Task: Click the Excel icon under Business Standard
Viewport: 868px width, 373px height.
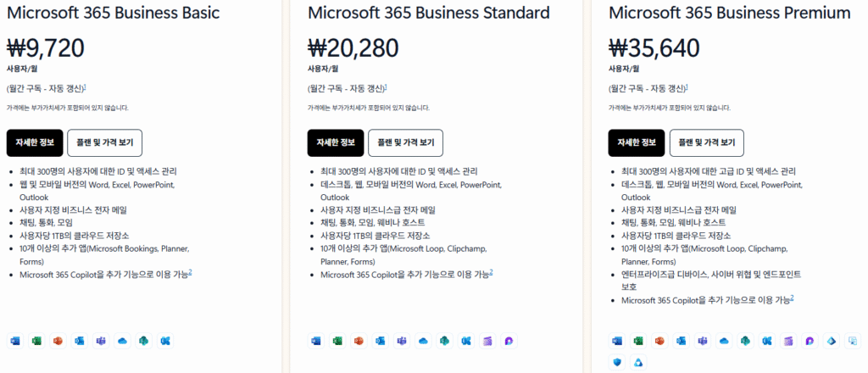Action: click(x=337, y=340)
